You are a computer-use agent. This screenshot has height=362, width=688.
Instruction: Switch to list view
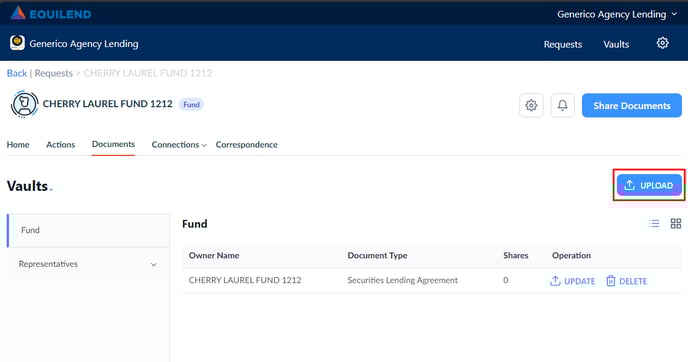coord(654,224)
